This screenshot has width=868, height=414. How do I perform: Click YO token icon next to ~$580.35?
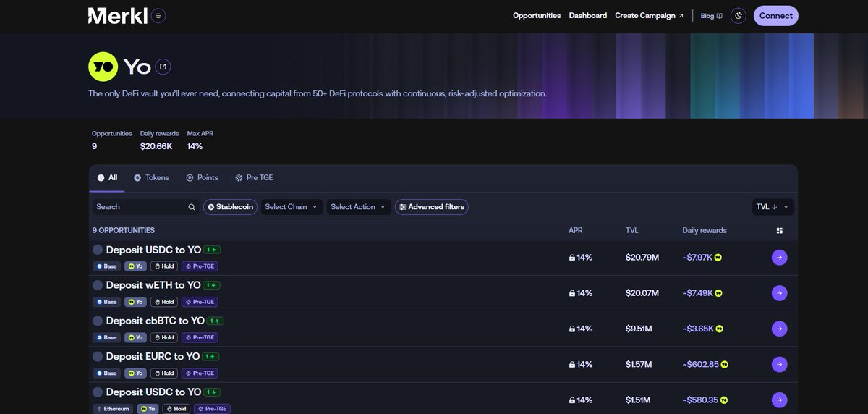coord(723,400)
